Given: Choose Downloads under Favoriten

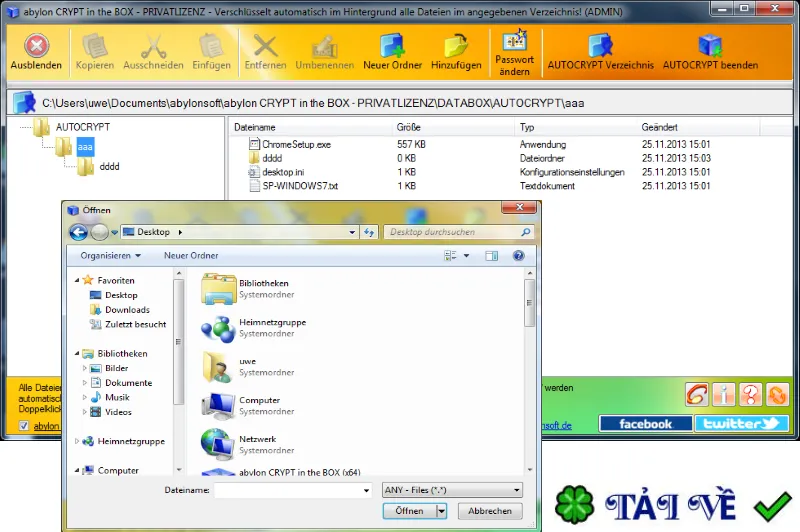Looking at the screenshot, I should (x=127, y=310).
